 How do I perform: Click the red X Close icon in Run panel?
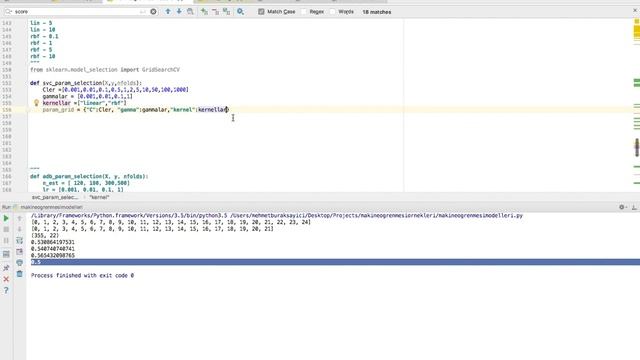coord(6,279)
